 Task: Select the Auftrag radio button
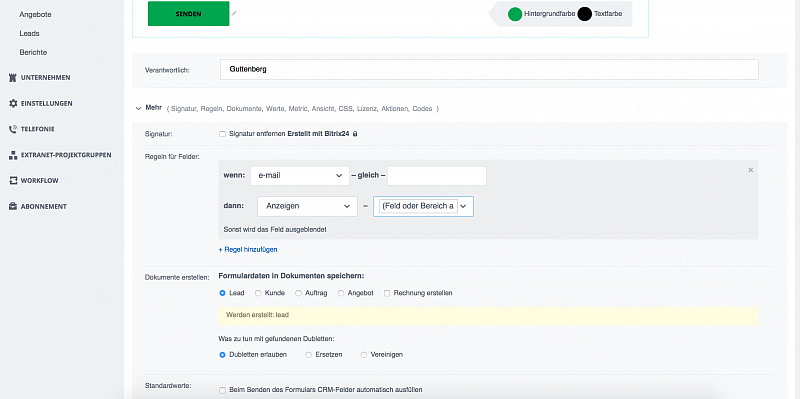(x=298, y=293)
